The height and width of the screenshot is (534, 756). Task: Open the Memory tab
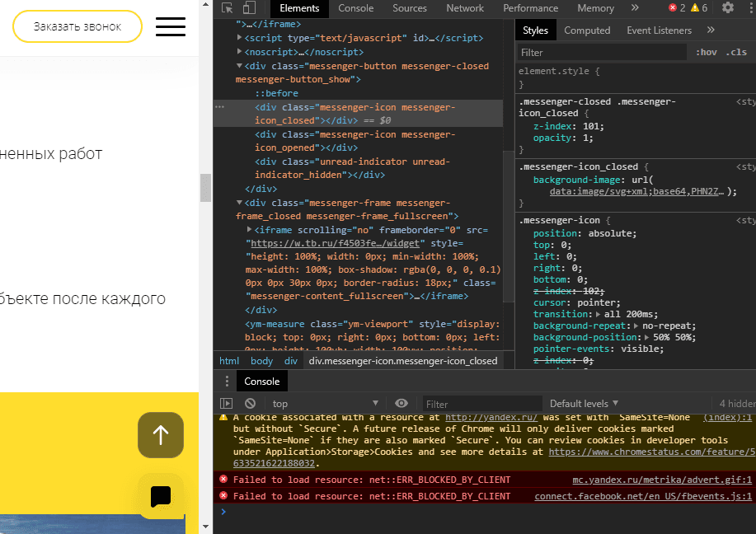click(x=595, y=8)
